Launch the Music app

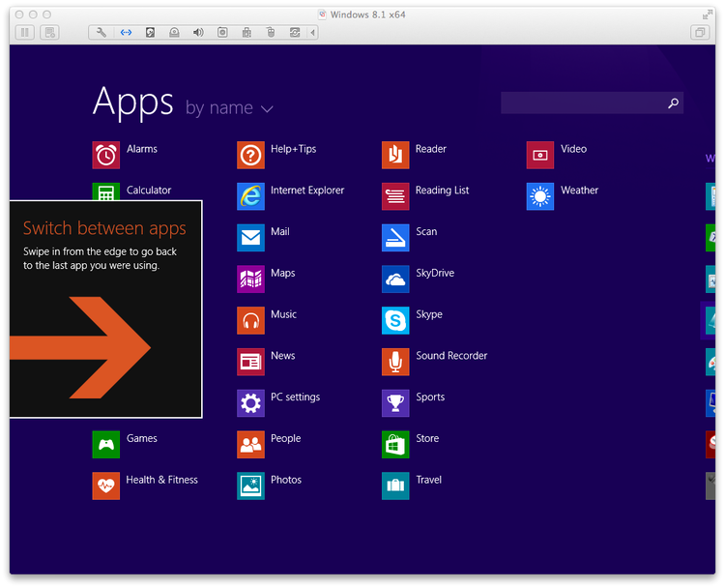[x=250, y=320]
